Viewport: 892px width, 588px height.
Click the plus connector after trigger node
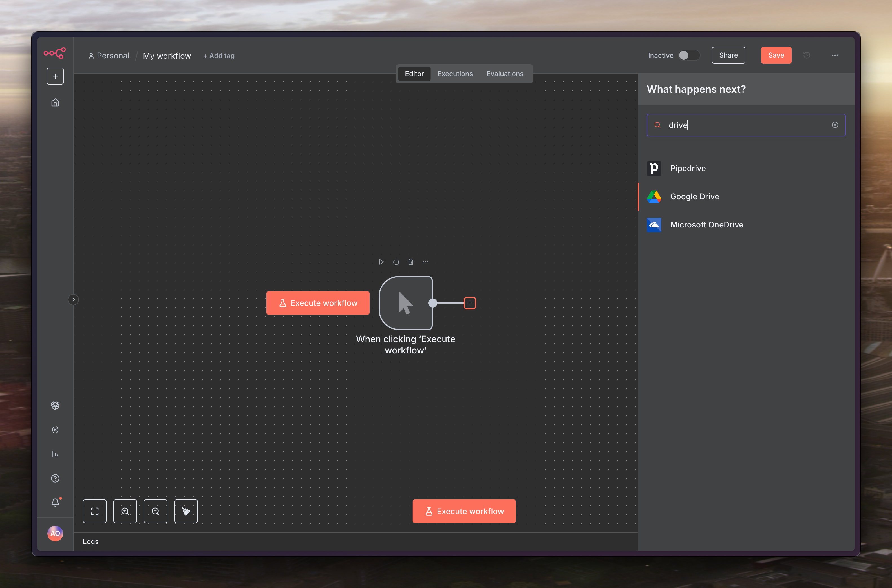point(470,303)
